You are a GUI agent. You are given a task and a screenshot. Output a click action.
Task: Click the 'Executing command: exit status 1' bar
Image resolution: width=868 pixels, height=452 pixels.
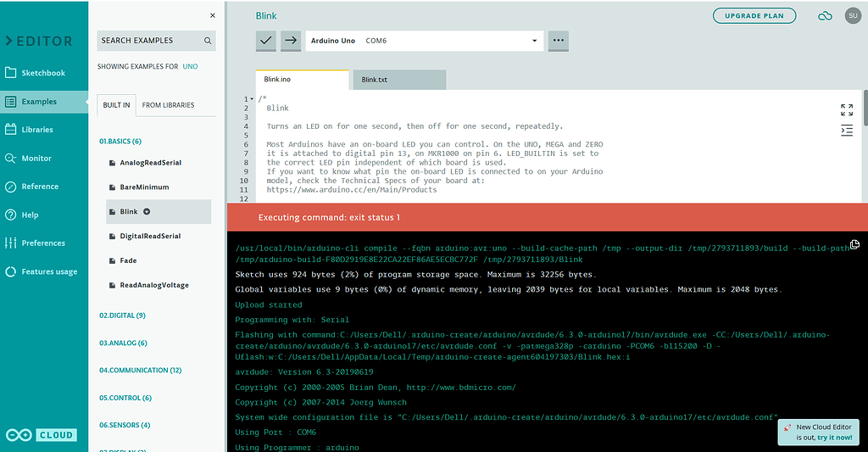548,217
